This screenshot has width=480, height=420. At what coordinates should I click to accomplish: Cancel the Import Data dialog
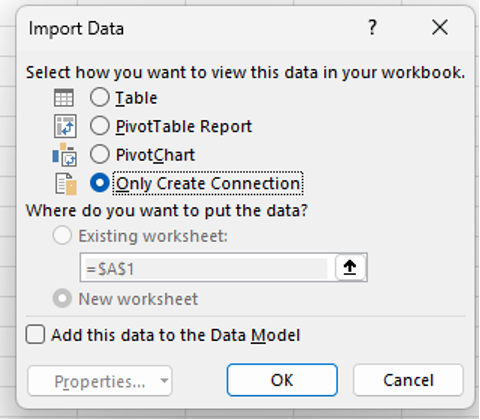408,380
